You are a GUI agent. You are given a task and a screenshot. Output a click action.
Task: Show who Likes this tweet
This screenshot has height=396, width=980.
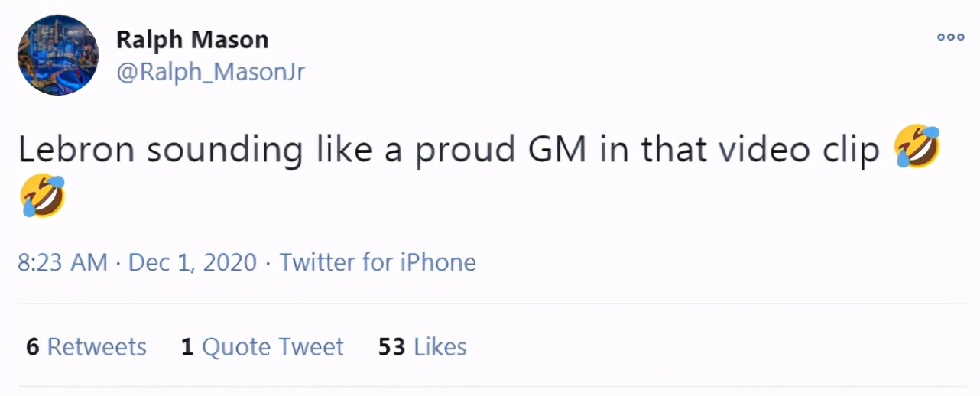coord(422,347)
